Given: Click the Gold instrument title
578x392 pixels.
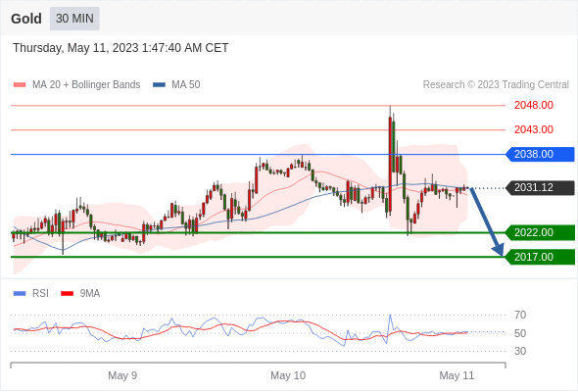Looking at the screenshot, I should 26,19.
